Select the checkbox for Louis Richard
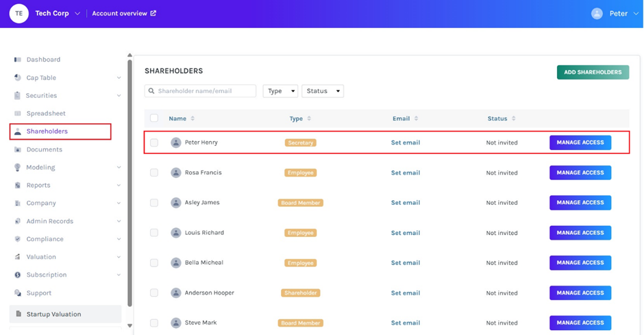644x335 pixels. [x=154, y=233]
